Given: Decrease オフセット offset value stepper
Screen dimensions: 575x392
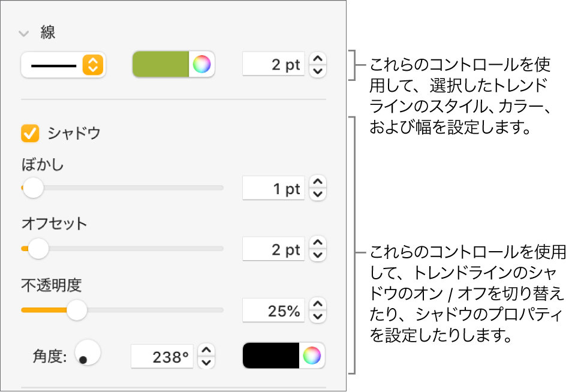Looking at the screenshot, I should (x=318, y=256).
